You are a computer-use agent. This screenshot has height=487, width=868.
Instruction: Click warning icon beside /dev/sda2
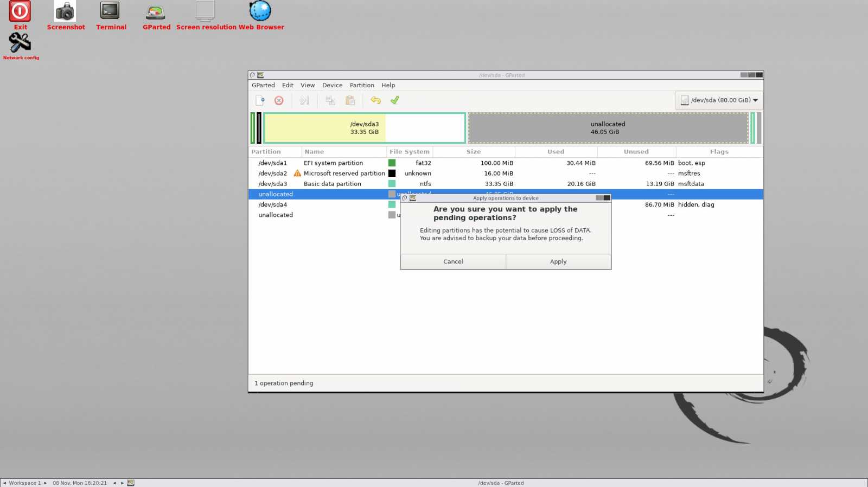pos(297,174)
